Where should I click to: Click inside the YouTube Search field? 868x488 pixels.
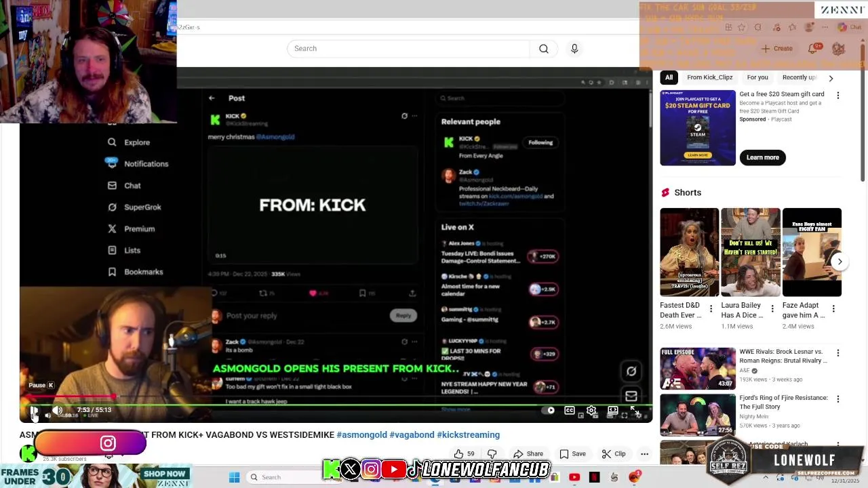coord(408,49)
